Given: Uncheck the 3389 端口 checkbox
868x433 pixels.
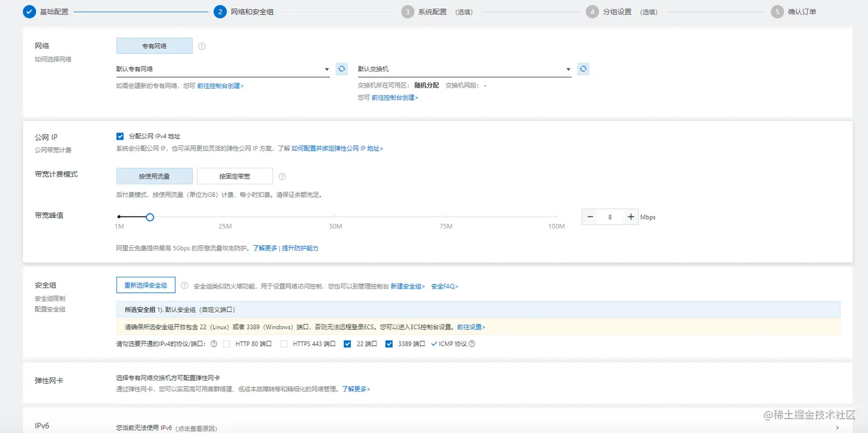Looking at the screenshot, I should [x=389, y=344].
